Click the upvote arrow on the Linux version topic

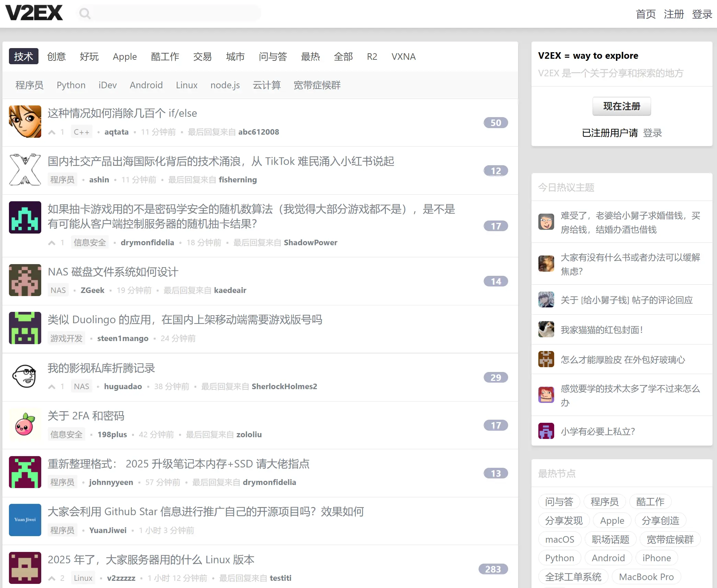tap(52, 578)
